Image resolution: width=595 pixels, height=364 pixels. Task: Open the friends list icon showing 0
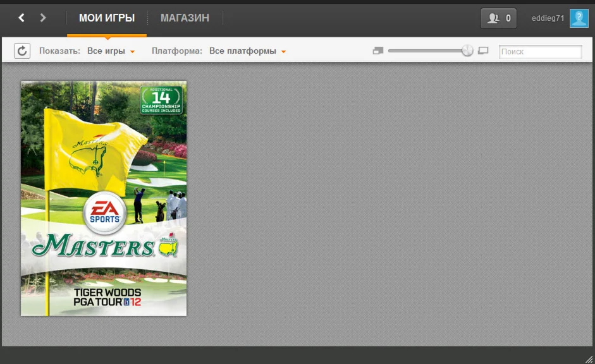pos(498,18)
